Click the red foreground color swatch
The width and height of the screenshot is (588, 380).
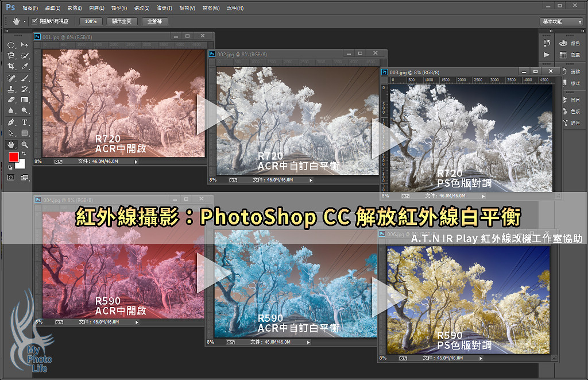pos(13,158)
